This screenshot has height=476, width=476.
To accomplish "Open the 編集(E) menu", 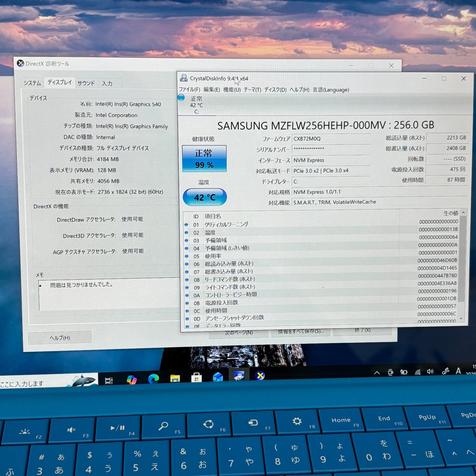I will (x=211, y=90).
